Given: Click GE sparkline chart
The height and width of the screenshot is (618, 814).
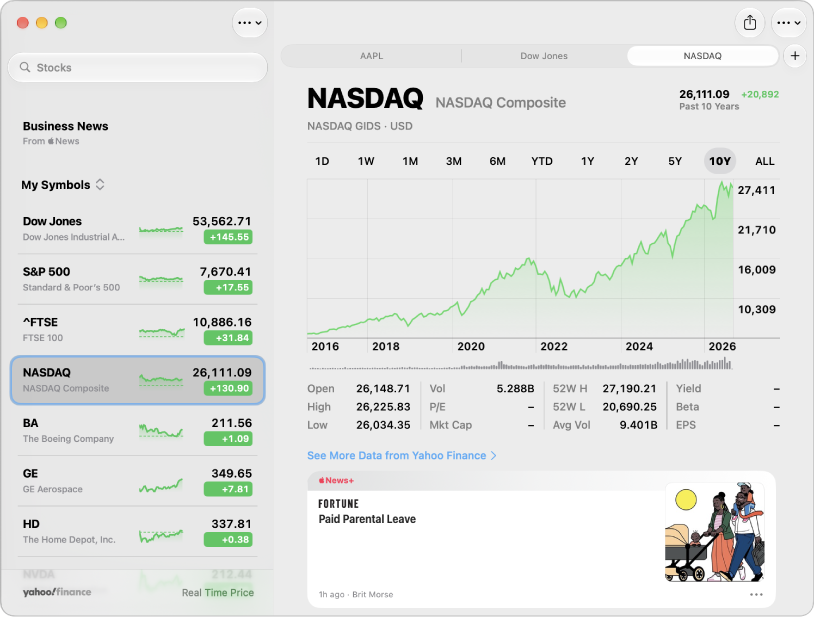Looking at the screenshot, I should [161, 485].
